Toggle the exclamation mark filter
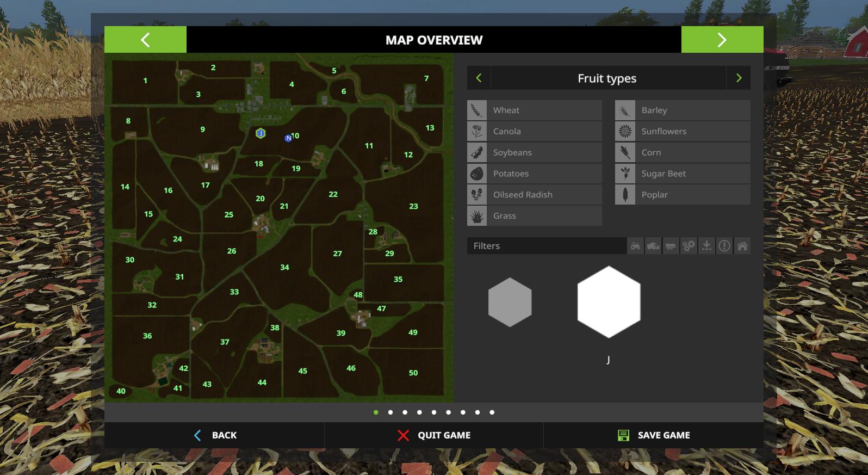868x475 pixels. pos(724,246)
